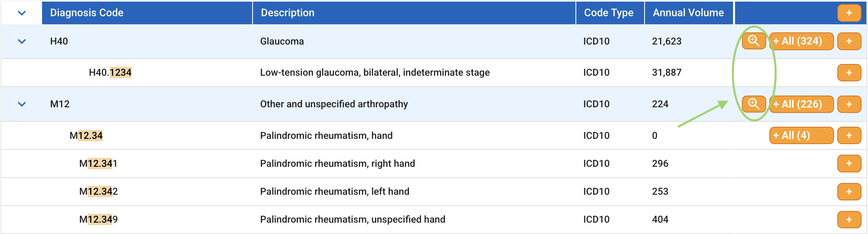Add the H40 Glaucoma row with plus icon

(849, 41)
